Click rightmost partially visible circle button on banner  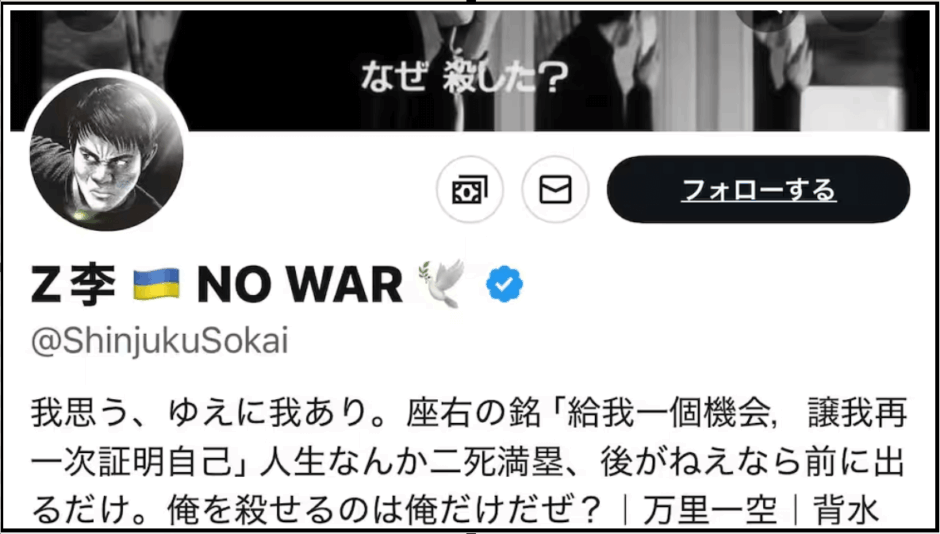(x=853, y=21)
